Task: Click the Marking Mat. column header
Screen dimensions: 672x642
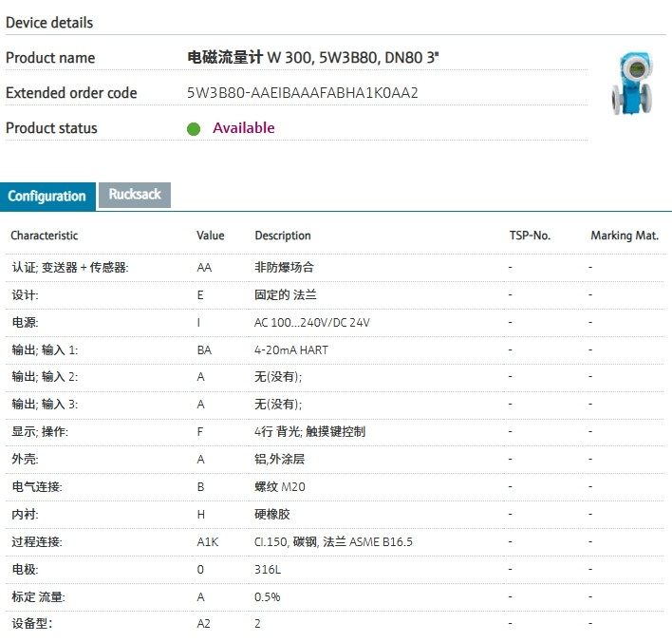Action: click(x=624, y=236)
